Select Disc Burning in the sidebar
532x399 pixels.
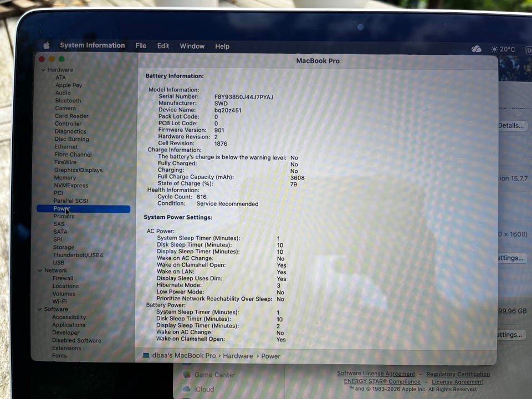tap(71, 139)
